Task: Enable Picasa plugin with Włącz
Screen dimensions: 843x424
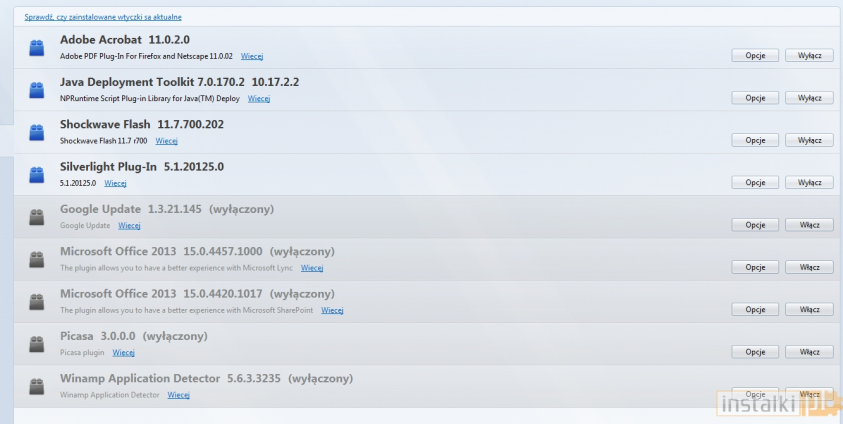Action: click(809, 352)
